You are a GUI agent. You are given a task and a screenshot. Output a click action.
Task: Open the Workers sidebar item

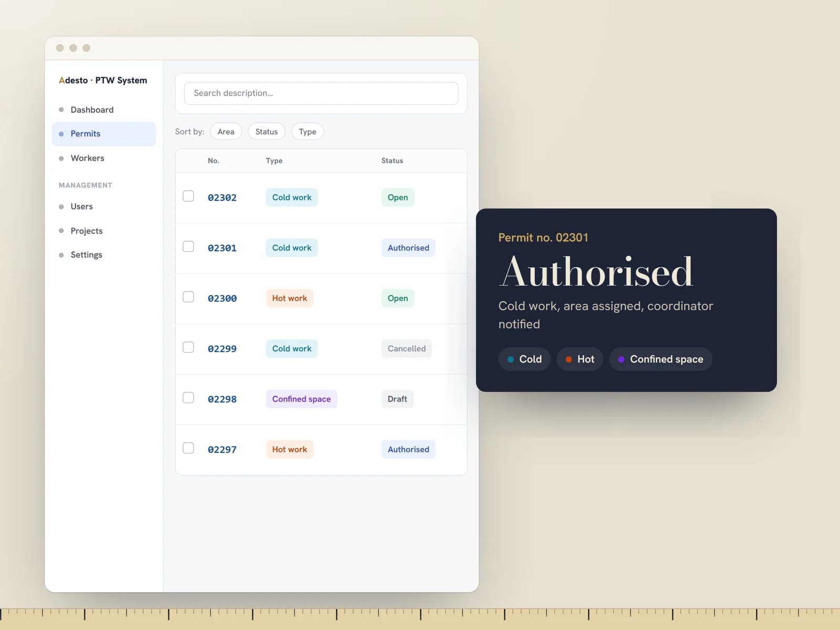[104, 158]
